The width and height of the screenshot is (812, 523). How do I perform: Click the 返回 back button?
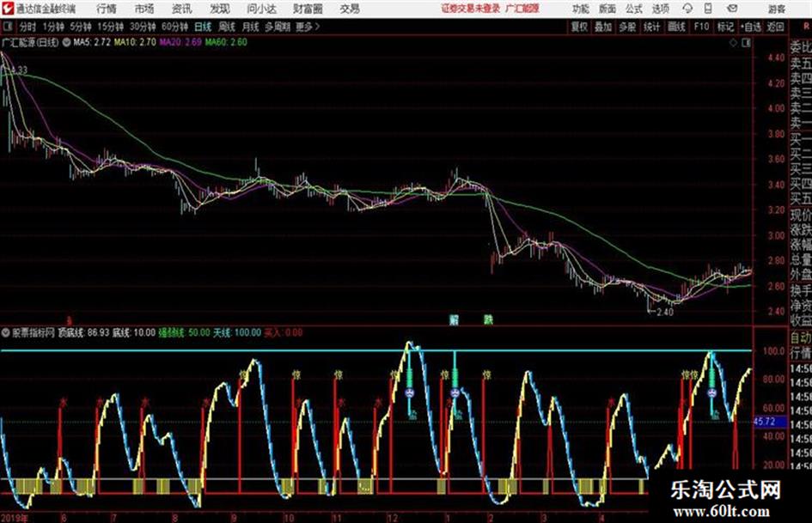coord(775,27)
